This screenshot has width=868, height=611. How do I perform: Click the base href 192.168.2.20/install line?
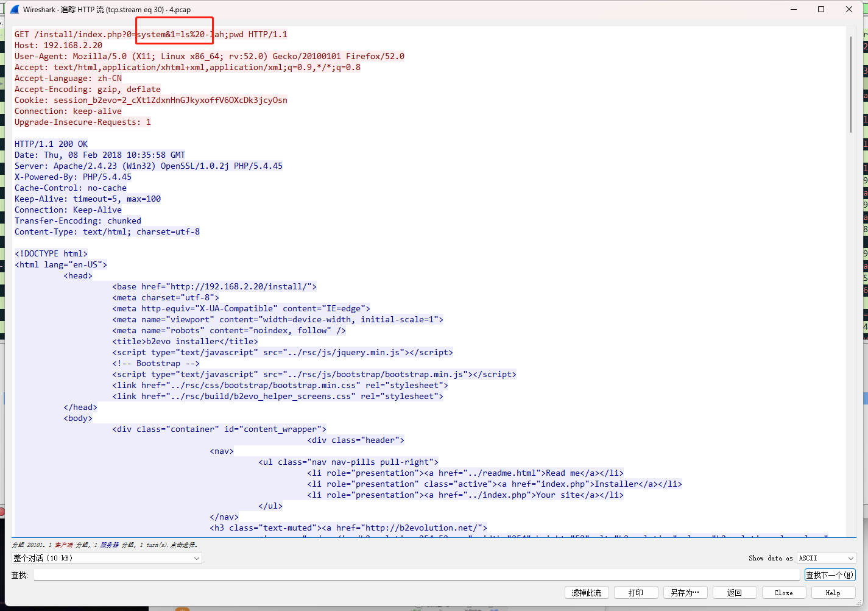coord(214,286)
